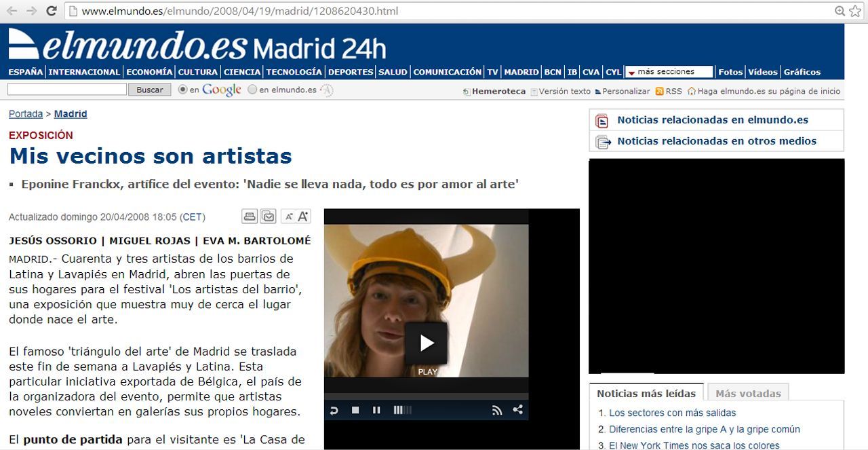868x450 pixels.
Task: Increase text size with the large A icon
Action: click(x=303, y=217)
